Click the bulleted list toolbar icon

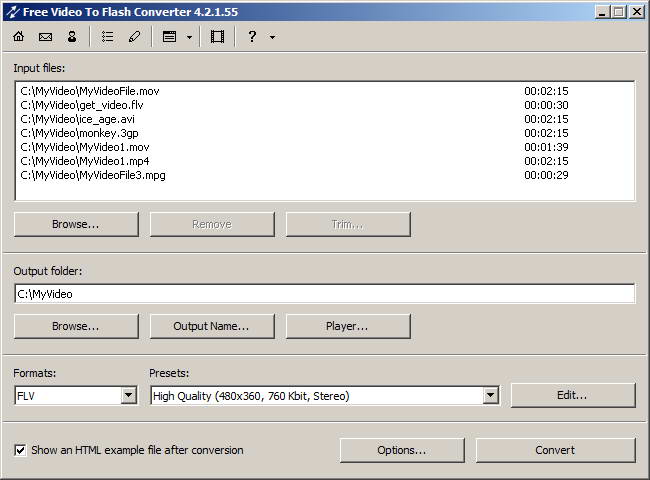click(x=108, y=37)
